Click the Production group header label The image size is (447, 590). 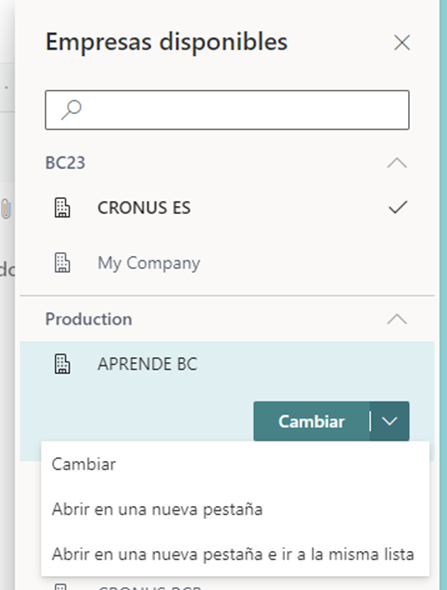88,319
